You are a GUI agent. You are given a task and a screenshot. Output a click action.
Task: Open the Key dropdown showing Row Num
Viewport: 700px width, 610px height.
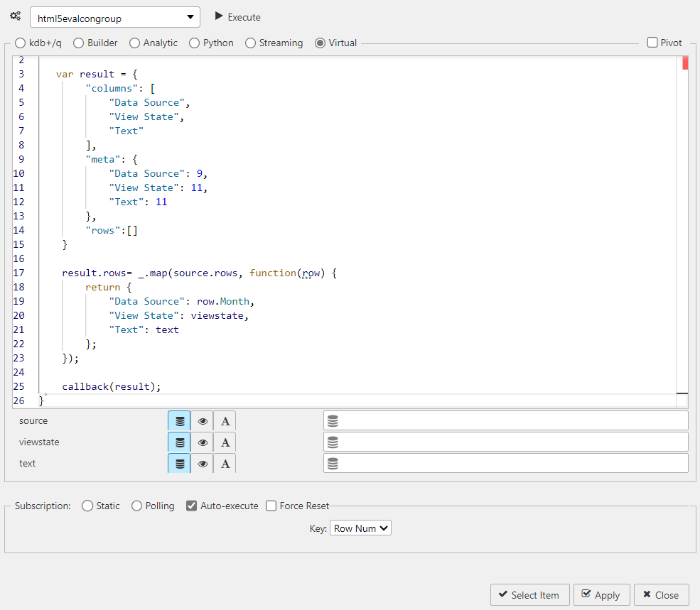tap(360, 528)
